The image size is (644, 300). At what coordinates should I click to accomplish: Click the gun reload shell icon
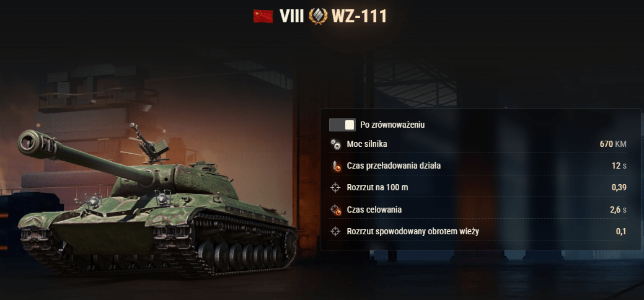pos(335,166)
